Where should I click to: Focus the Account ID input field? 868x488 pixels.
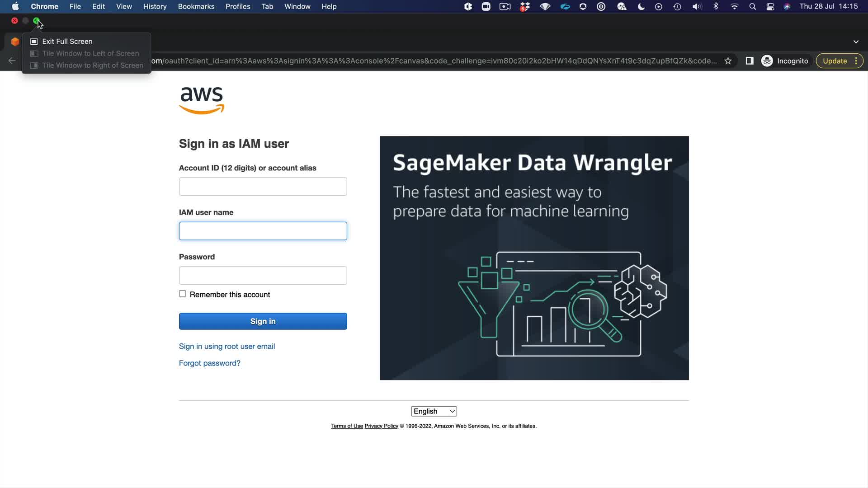(x=263, y=187)
